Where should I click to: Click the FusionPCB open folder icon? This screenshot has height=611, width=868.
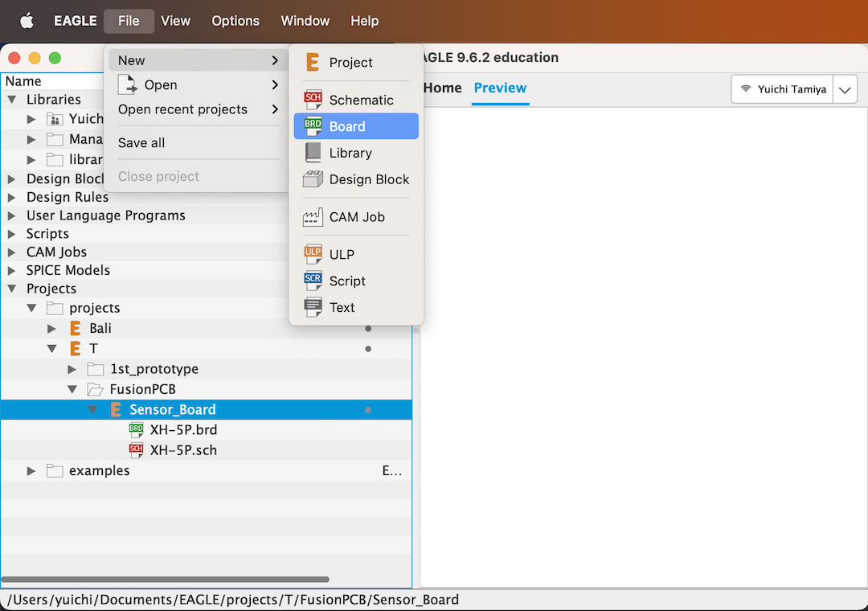click(x=95, y=389)
